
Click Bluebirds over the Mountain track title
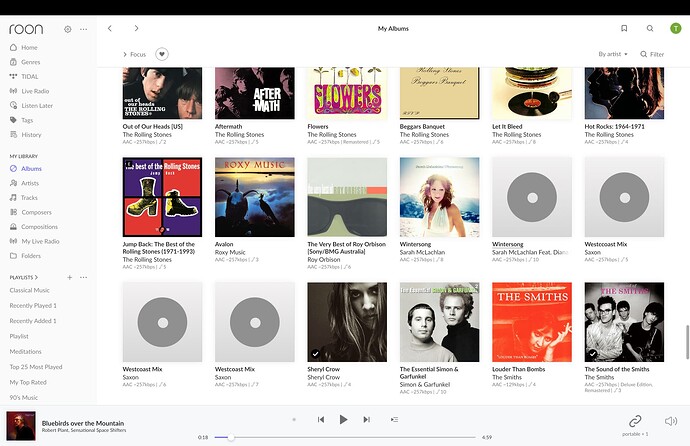(x=83, y=423)
